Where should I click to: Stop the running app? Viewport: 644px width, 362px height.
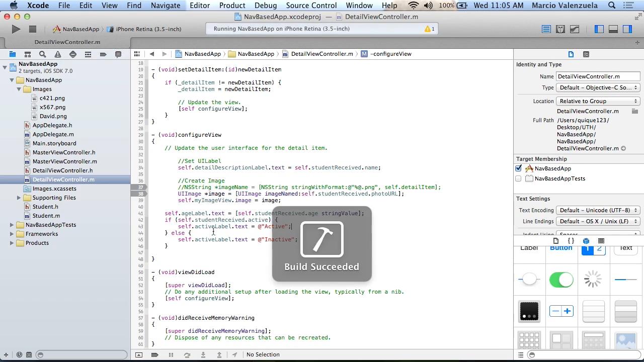point(32,29)
